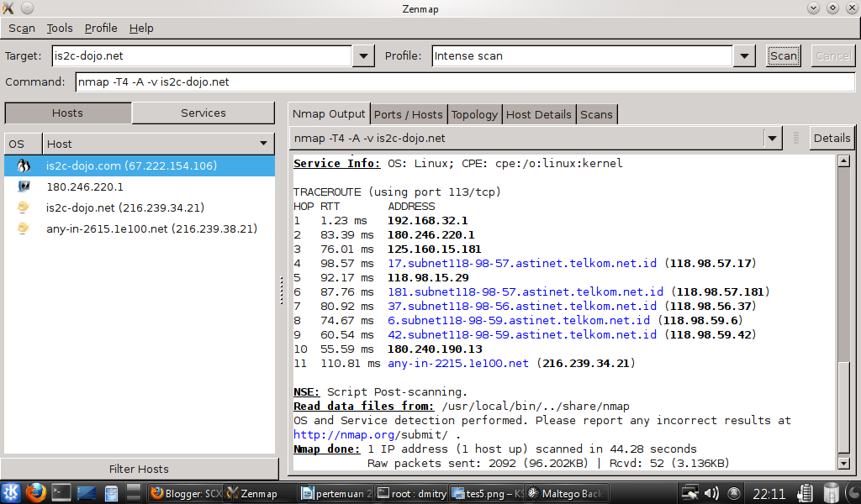The height and width of the screenshot is (504, 861).
Task: Expand the nmap output scan selector dropdown
Action: pos(772,139)
